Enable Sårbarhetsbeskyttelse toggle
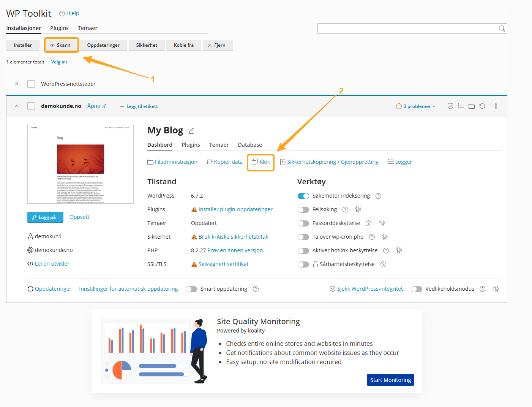 [303, 264]
